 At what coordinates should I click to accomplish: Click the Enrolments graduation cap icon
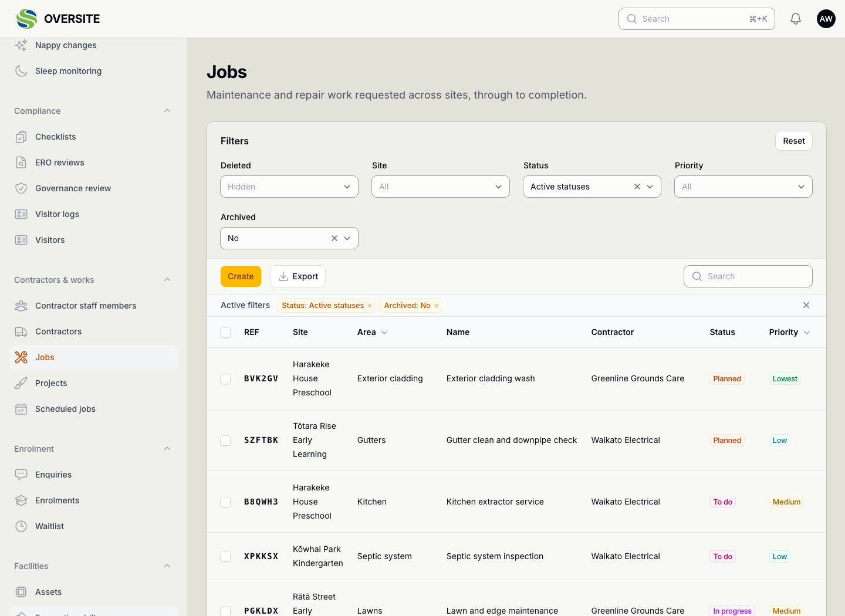tap(21, 500)
